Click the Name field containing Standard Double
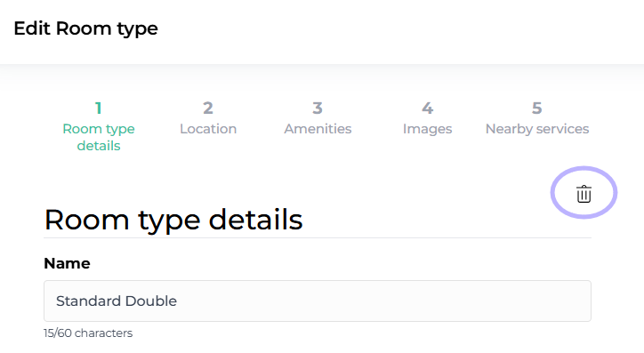The image size is (644, 353). tap(318, 301)
